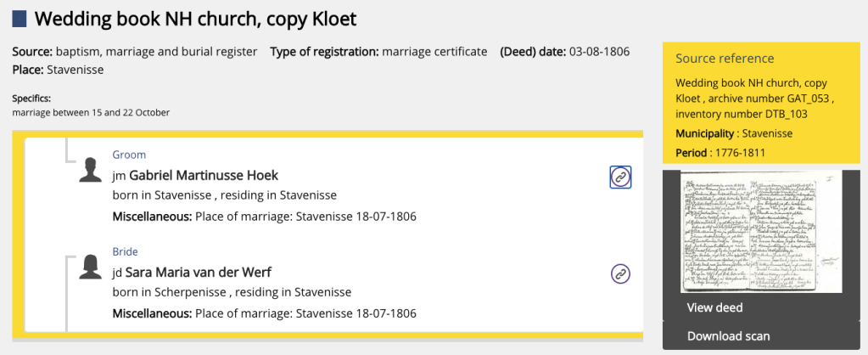Click the marriage certificate registration type

434,52
